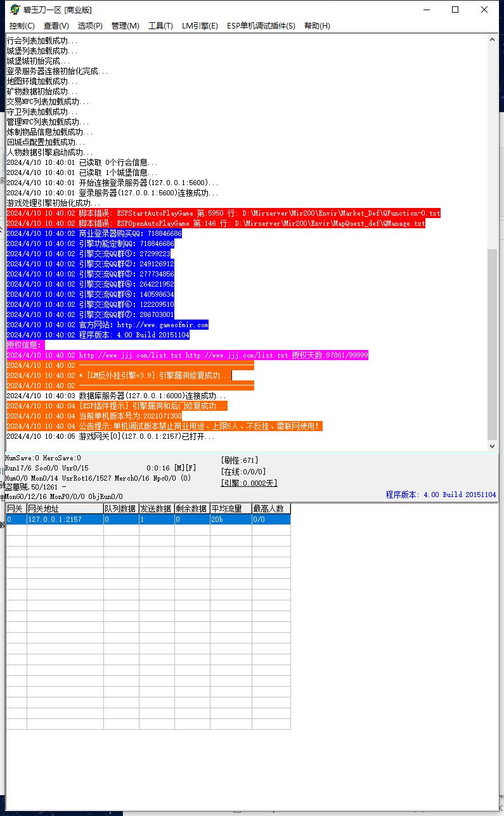504x816 pixels.
Task: Open the 帮助(H) menu
Action: pos(317,26)
